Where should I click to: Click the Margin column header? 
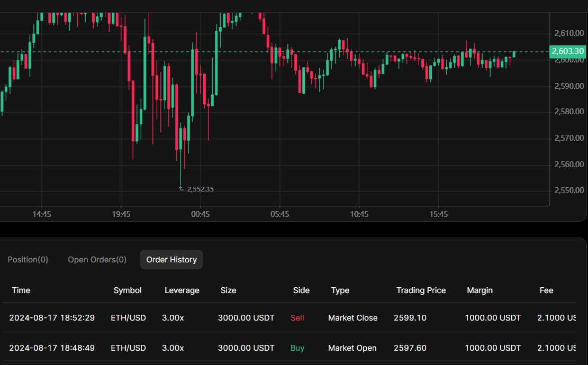[x=480, y=290]
